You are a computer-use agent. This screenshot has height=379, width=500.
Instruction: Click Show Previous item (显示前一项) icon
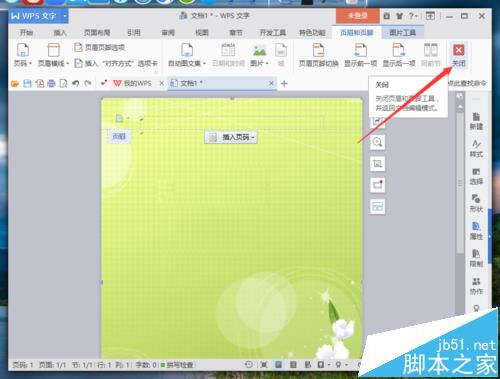coord(360,51)
